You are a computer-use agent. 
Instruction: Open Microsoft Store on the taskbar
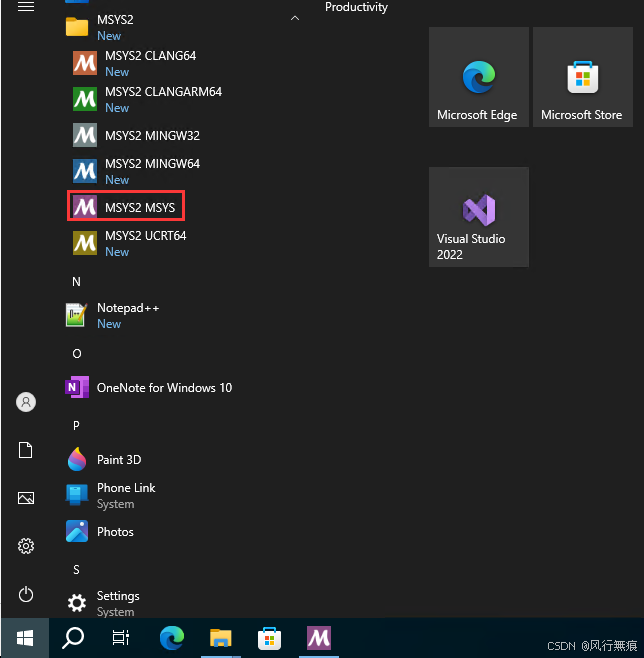[269, 638]
